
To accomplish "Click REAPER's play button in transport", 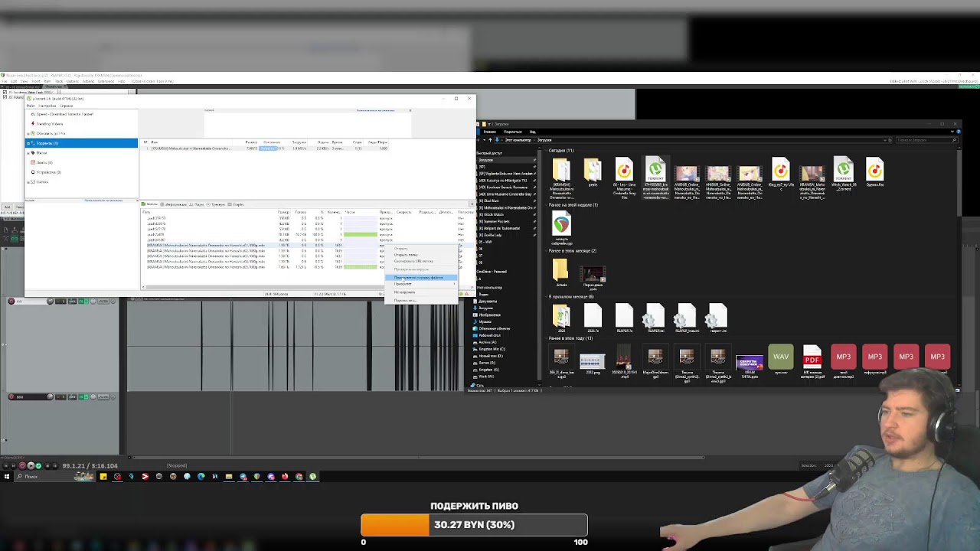I will [x=31, y=465].
